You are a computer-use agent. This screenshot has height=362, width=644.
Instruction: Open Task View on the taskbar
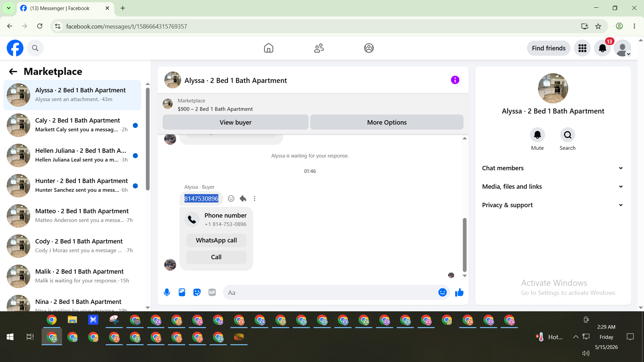[30, 337]
